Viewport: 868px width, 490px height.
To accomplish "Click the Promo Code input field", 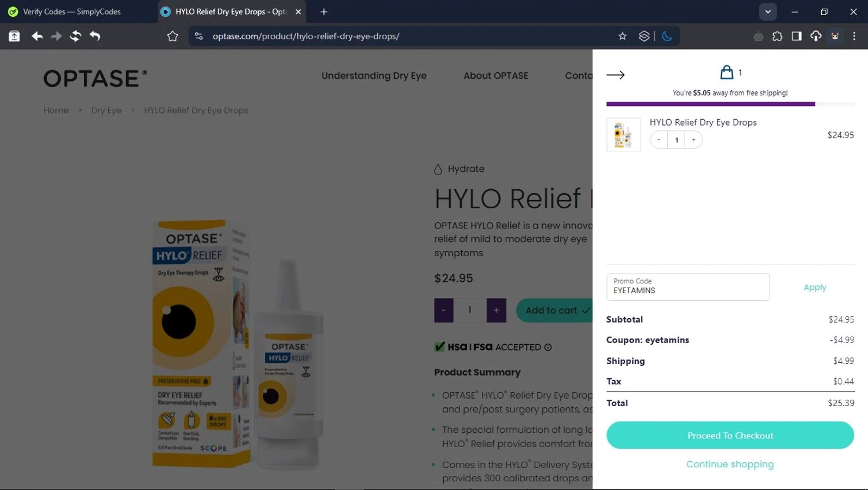I will point(688,287).
